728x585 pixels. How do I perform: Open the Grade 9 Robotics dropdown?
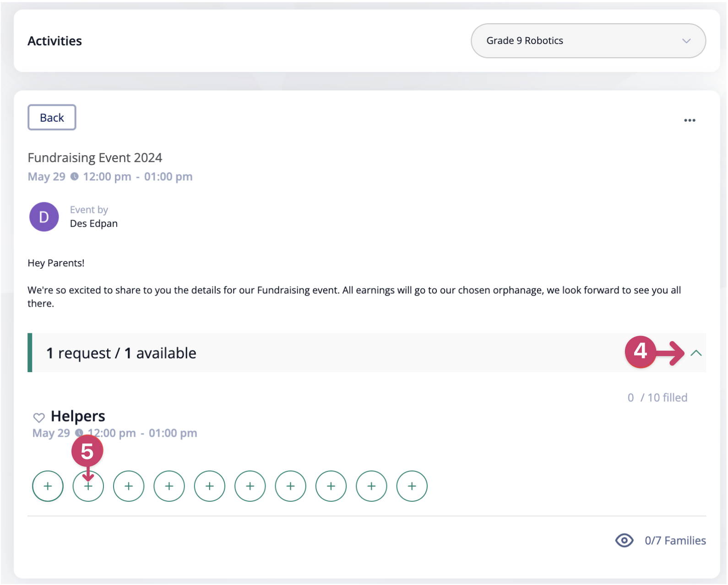click(x=588, y=41)
